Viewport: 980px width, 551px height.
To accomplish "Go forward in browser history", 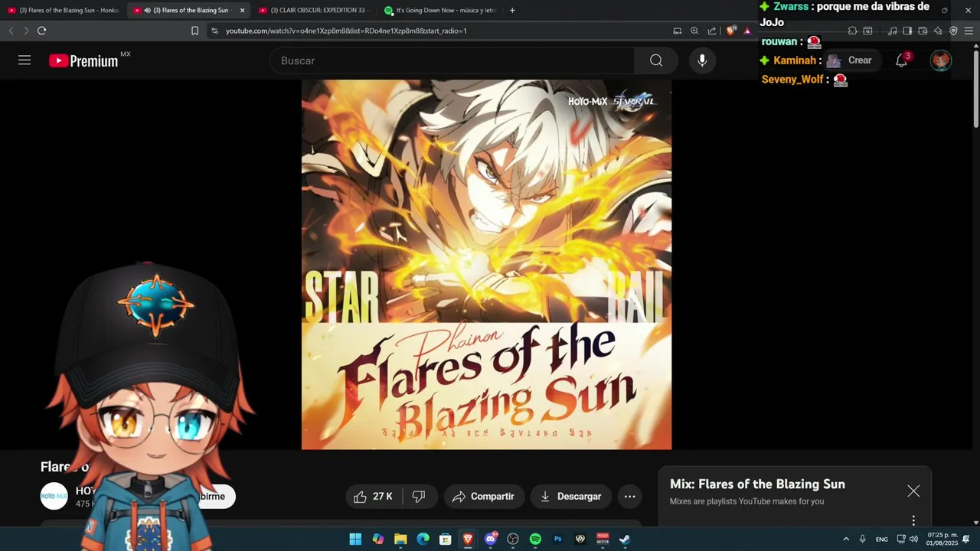I will coord(26,31).
